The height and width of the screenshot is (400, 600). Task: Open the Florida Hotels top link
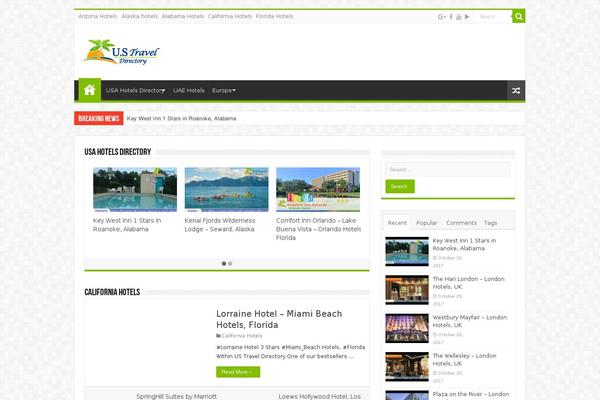coord(274,16)
